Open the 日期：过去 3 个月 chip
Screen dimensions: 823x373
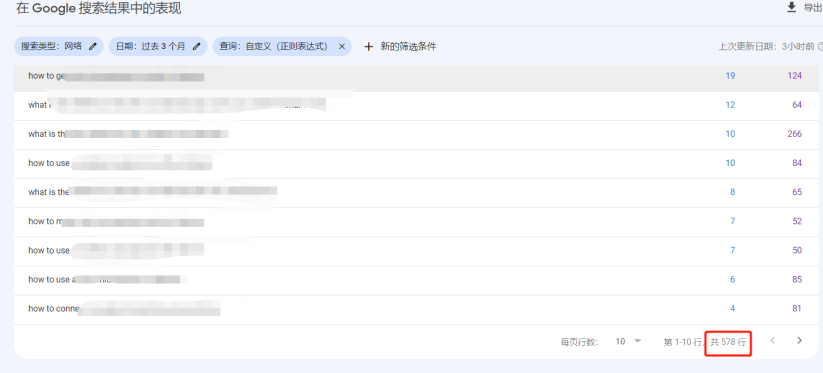[x=158, y=46]
